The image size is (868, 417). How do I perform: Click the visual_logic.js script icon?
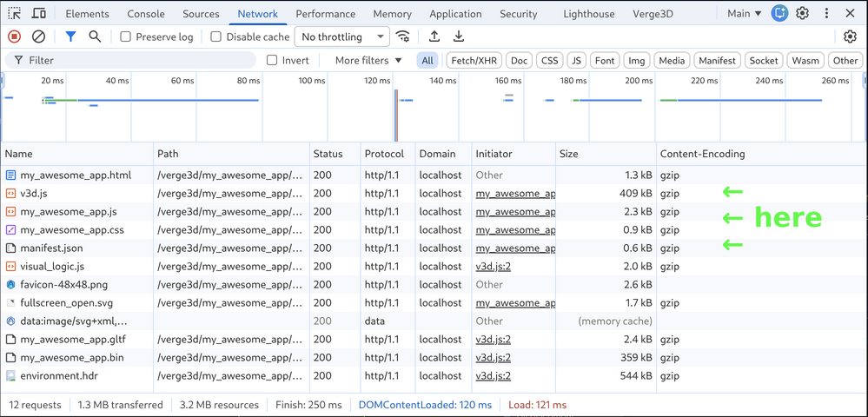point(10,267)
